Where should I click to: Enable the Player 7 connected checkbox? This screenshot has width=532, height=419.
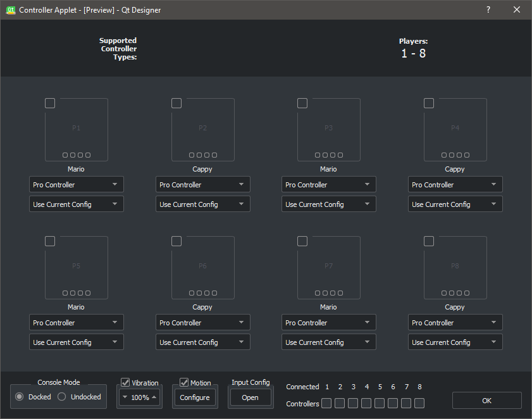point(302,241)
